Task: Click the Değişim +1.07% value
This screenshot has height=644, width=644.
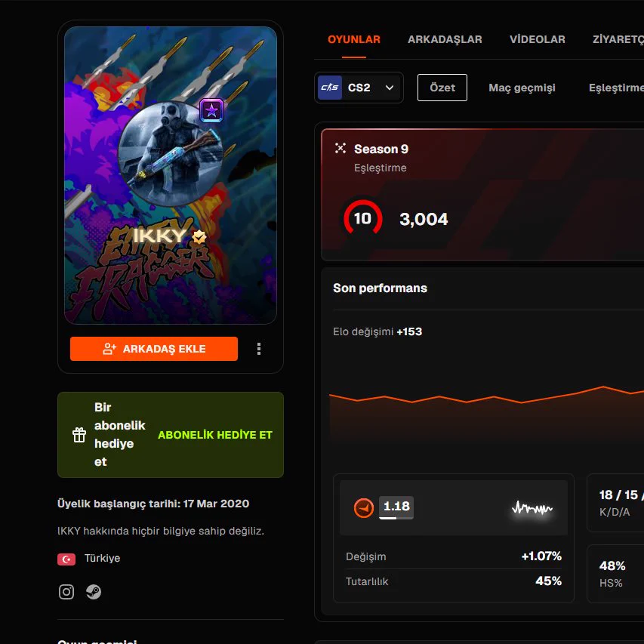Action: [x=541, y=556]
